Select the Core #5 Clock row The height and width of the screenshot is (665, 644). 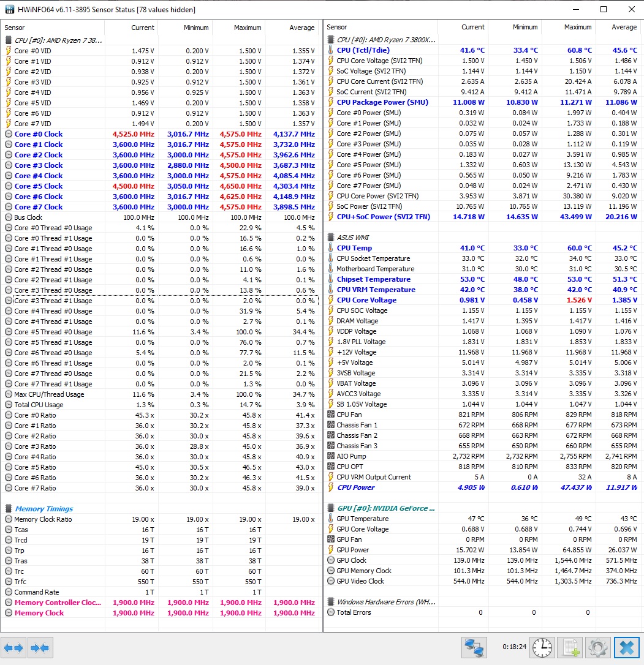[160, 186]
